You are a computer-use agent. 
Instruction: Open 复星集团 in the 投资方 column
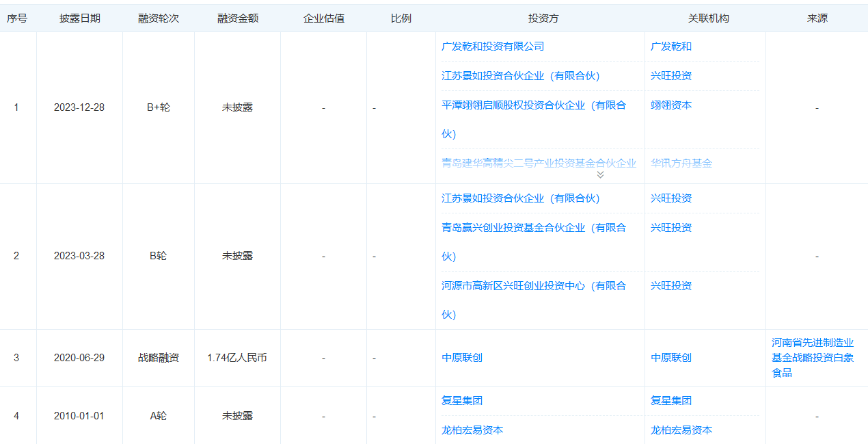462,401
